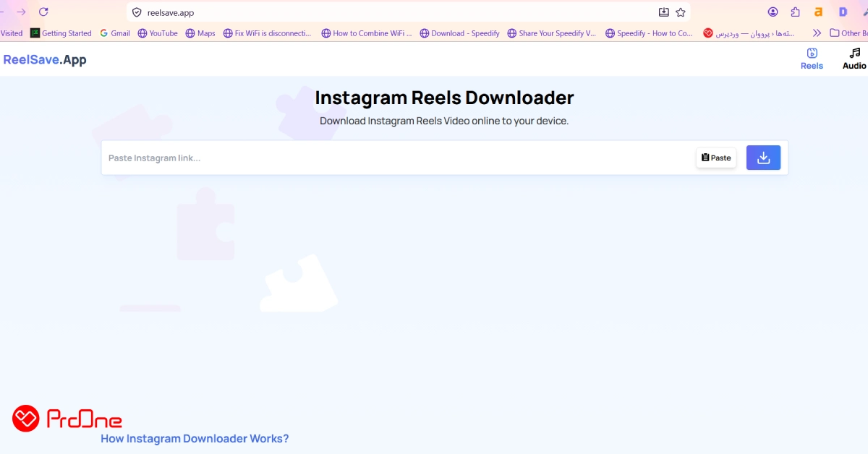Click 'Download Instagram Reels Video online' subtitle
868x454 pixels.
point(444,121)
